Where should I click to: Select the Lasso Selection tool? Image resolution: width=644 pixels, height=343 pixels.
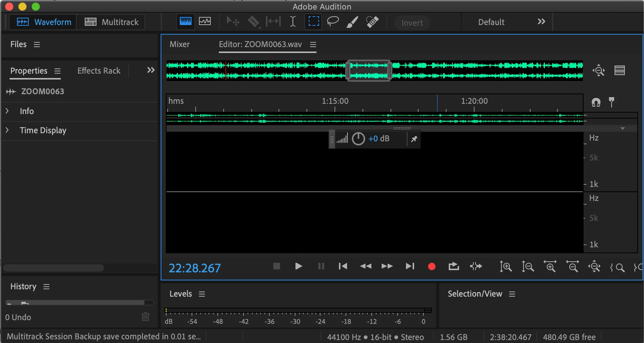pos(333,22)
